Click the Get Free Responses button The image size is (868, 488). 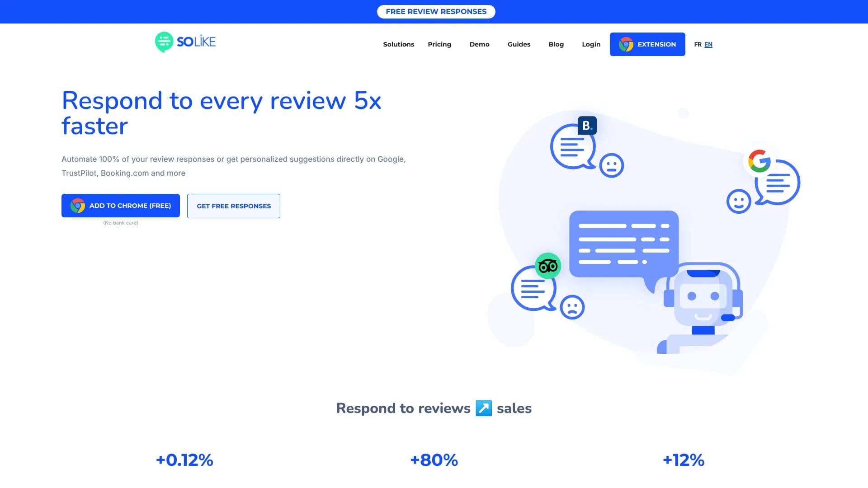(234, 206)
